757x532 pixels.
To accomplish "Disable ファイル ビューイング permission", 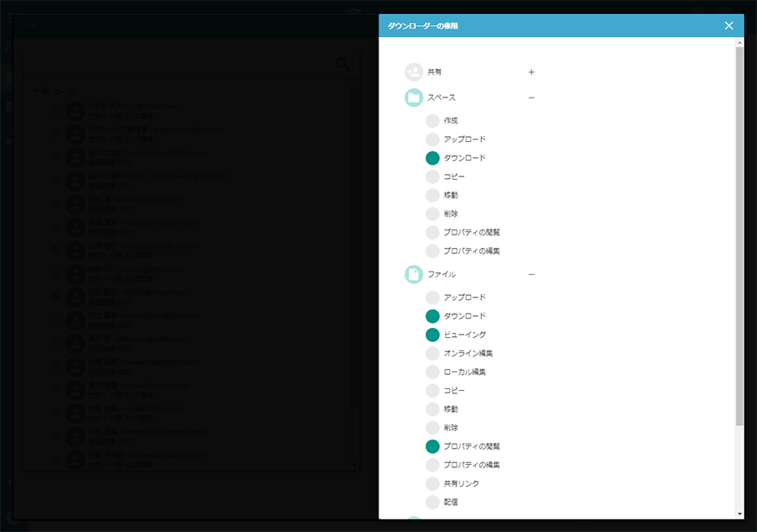I will (432, 334).
